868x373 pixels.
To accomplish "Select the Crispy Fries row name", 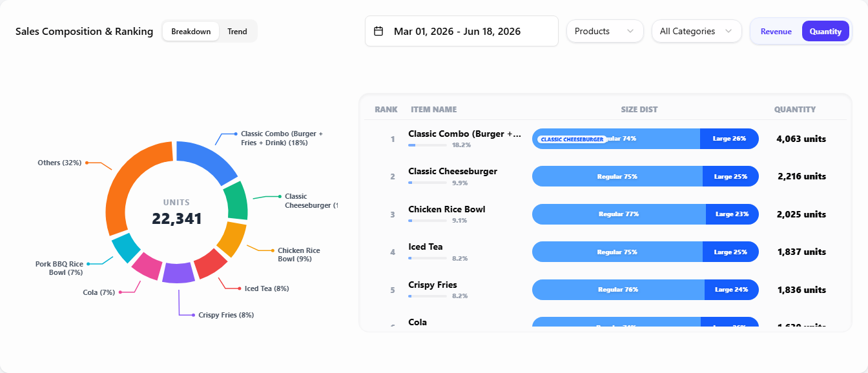I will (x=433, y=285).
